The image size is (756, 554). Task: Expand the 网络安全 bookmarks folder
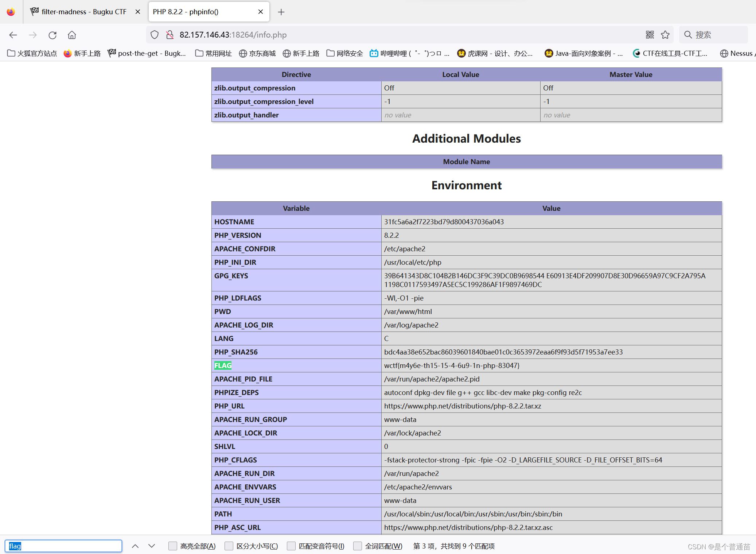[344, 53]
